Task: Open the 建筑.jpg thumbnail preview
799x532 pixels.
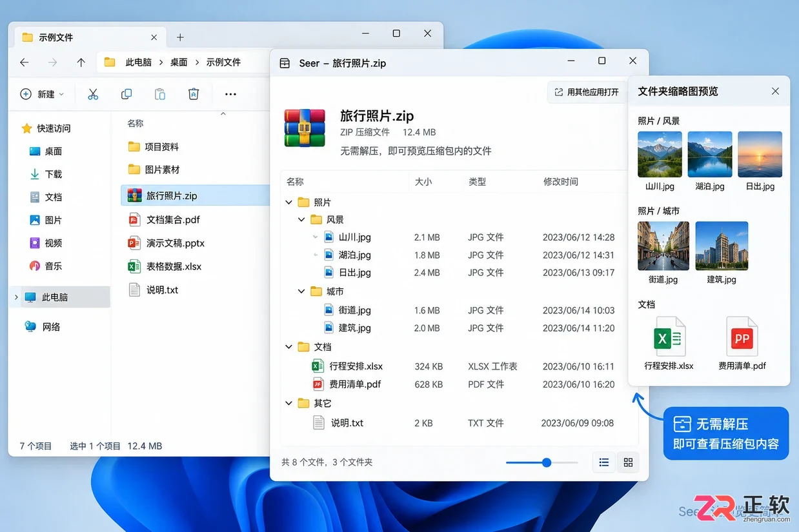Action: pos(722,246)
